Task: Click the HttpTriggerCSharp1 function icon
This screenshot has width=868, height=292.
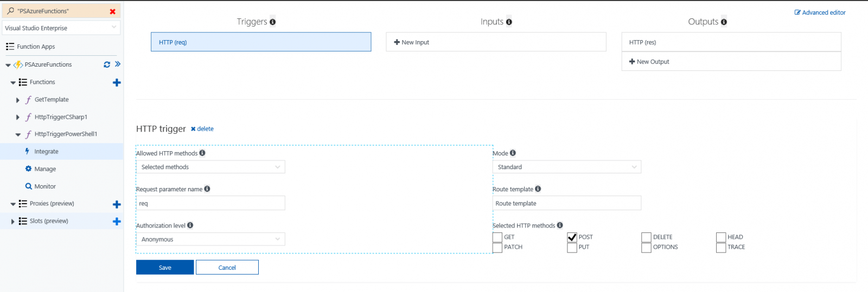Action: tap(28, 117)
